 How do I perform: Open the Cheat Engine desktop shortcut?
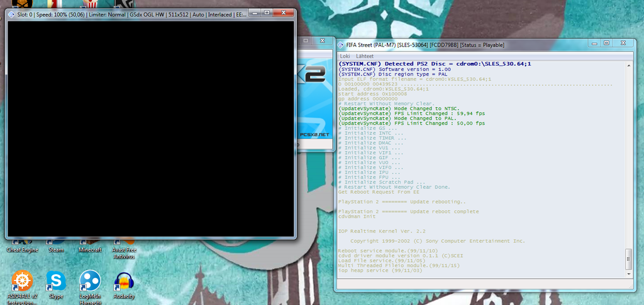point(22,247)
